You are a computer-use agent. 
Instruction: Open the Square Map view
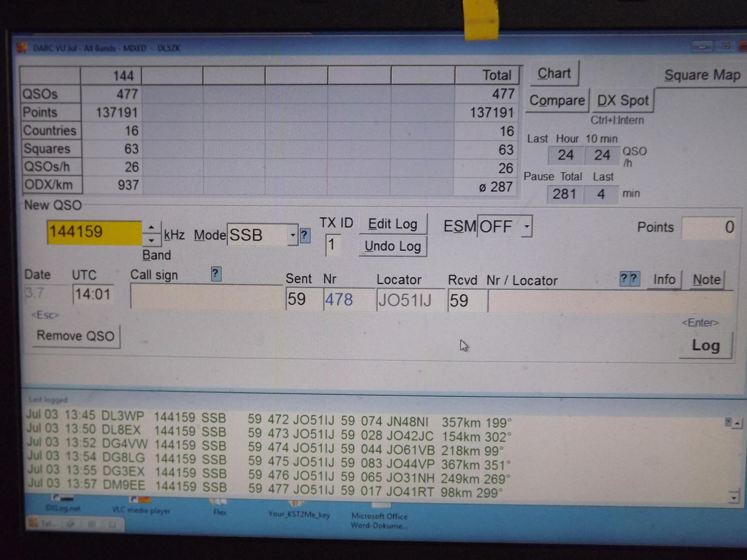pyautogui.click(x=702, y=75)
